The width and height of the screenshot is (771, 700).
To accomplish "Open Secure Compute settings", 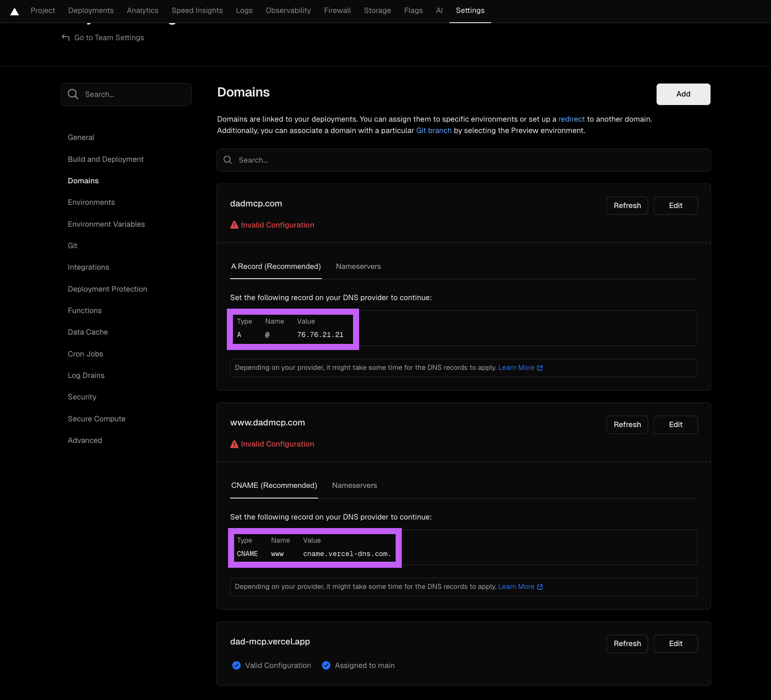I will pyautogui.click(x=97, y=419).
